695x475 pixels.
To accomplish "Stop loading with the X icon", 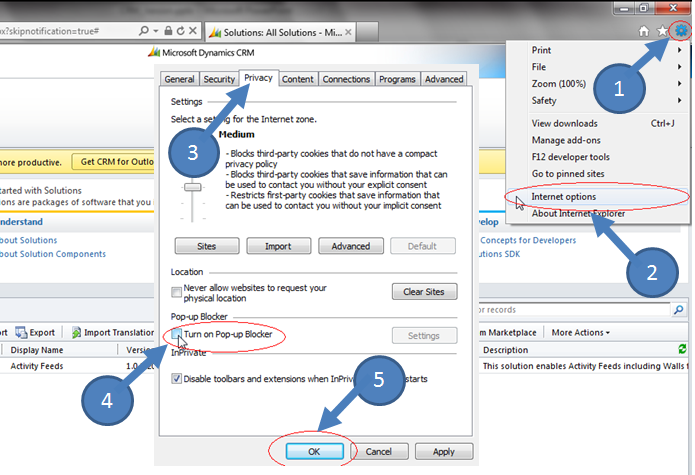I will 193,31.
